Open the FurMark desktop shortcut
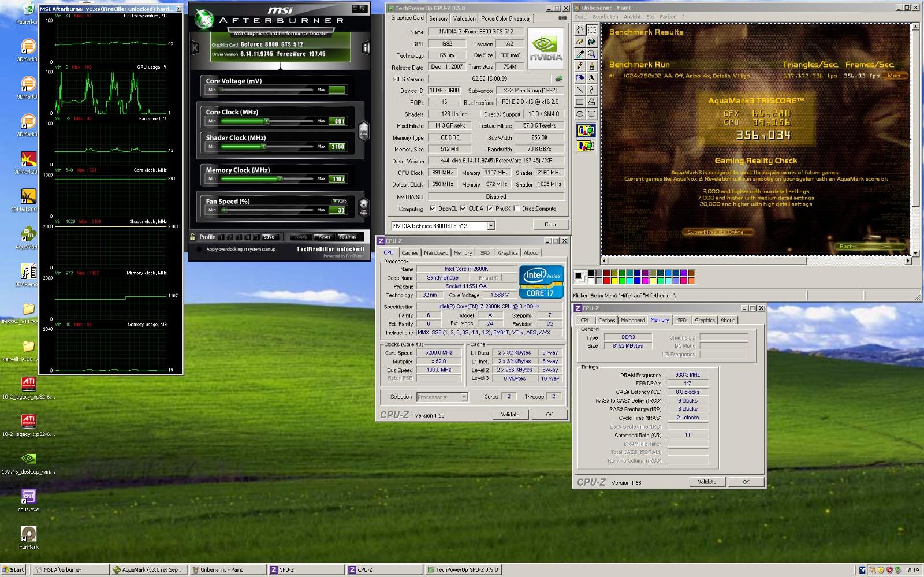The height and width of the screenshot is (577, 924). pos(28,537)
